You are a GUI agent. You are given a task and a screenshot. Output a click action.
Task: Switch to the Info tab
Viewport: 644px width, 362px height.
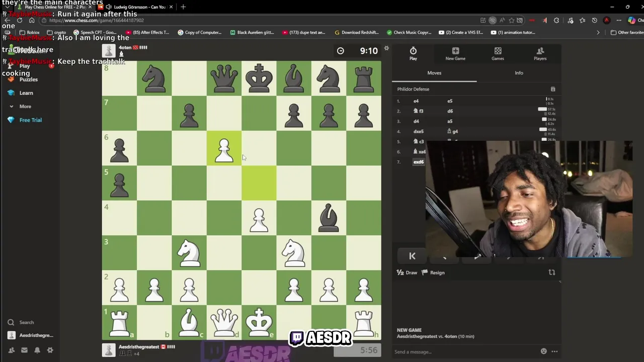519,73
